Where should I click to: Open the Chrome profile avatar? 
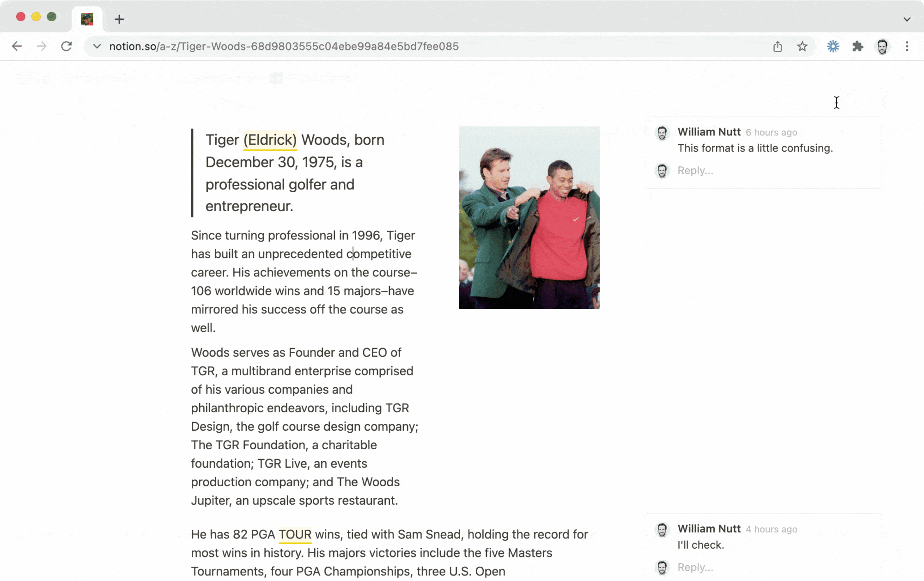click(882, 46)
